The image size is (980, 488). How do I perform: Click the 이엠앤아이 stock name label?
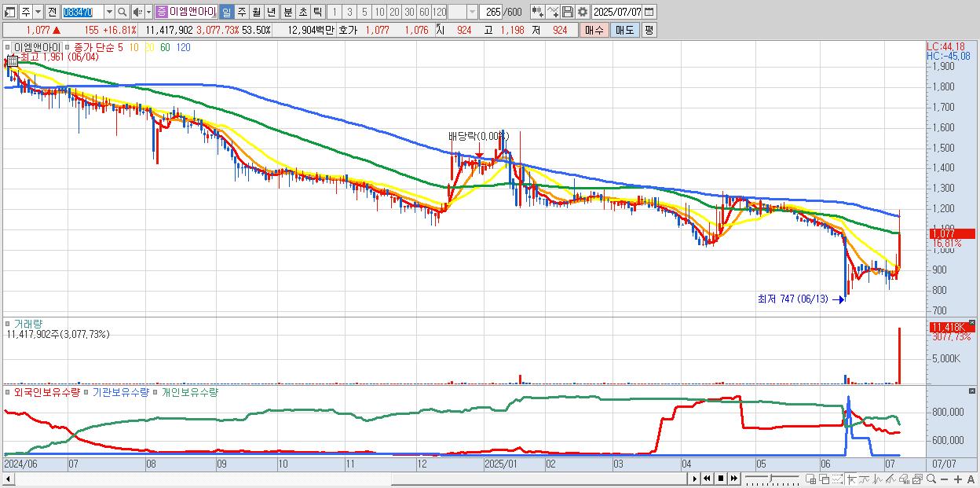click(192, 12)
